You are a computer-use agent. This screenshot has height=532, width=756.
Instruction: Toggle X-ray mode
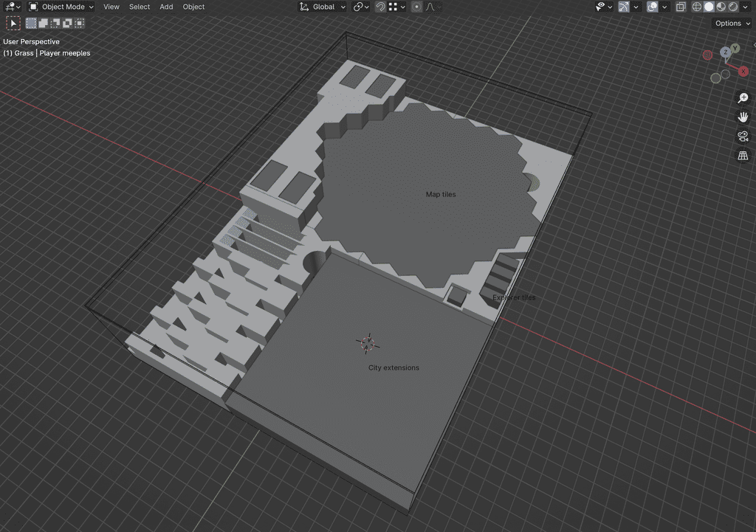click(681, 7)
